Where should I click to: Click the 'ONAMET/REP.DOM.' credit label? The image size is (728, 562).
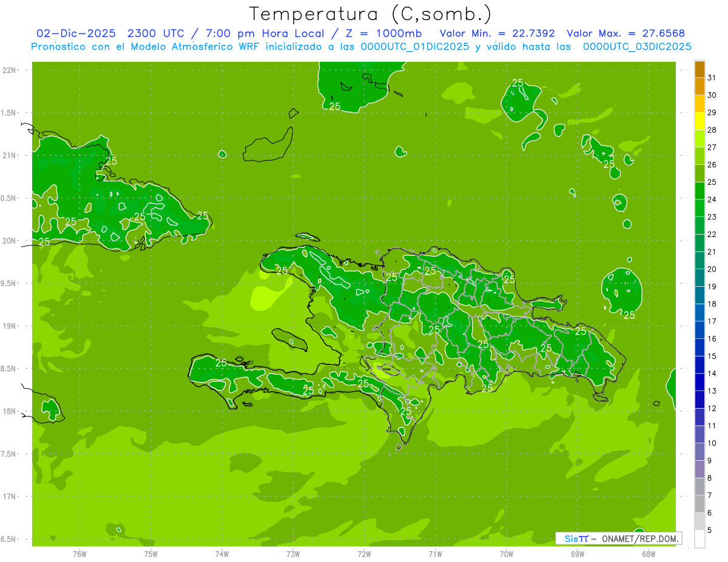639,538
